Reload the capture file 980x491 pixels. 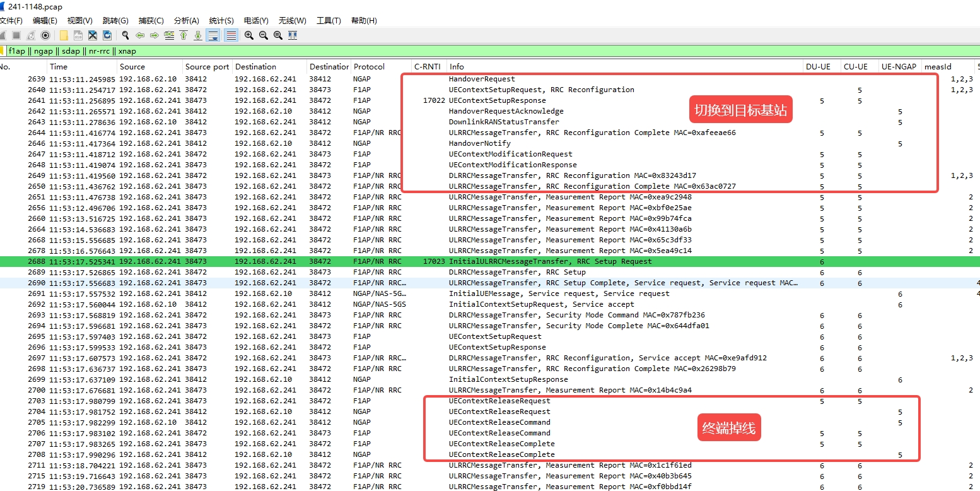107,35
